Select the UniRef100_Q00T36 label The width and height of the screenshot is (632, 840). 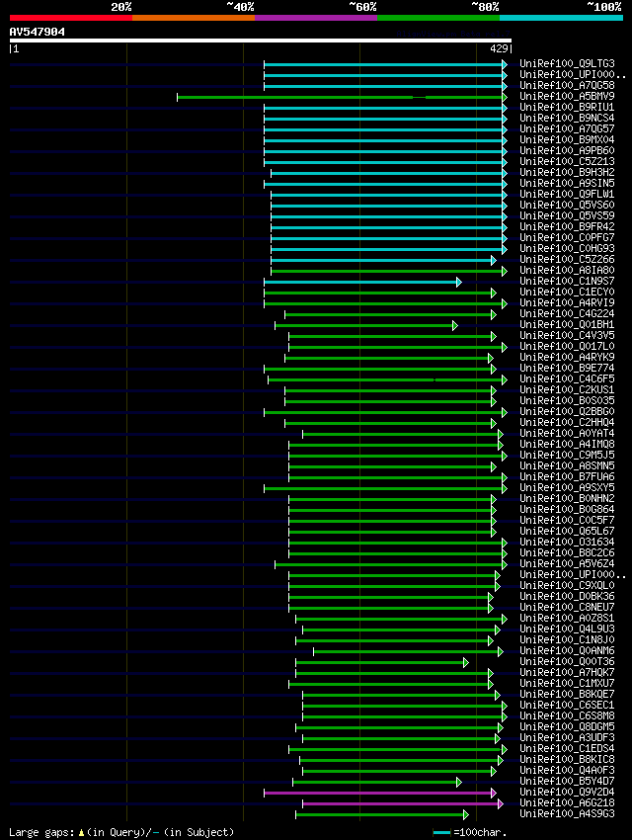(567, 663)
